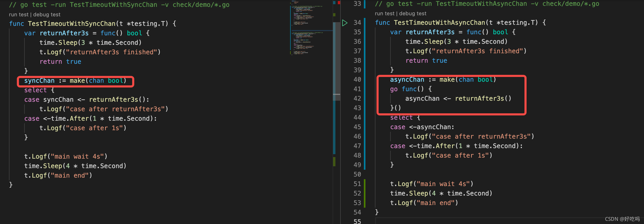Click the function name TestTimeoutWithAsyncChan on line 34
Viewport: 644px width, 224px height.
click(x=439, y=23)
